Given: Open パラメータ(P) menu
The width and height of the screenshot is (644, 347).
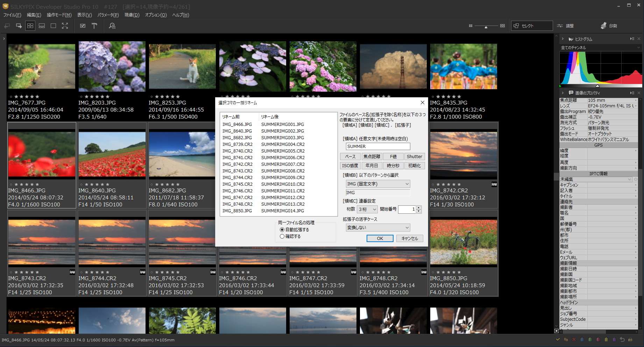Looking at the screenshot, I should (x=108, y=15).
